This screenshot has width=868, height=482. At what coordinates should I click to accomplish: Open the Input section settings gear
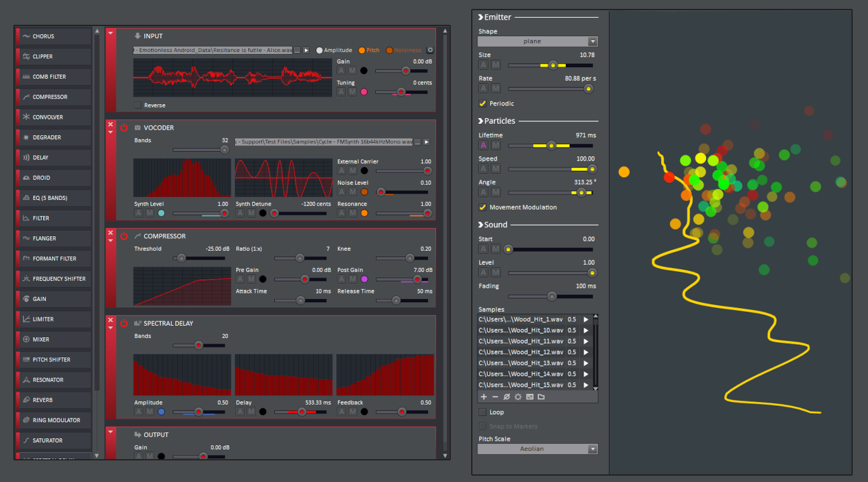pos(430,50)
